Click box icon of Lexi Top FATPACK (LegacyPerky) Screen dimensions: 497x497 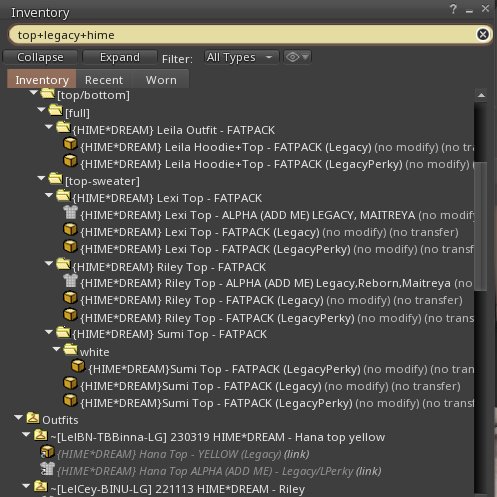[70, 247]
